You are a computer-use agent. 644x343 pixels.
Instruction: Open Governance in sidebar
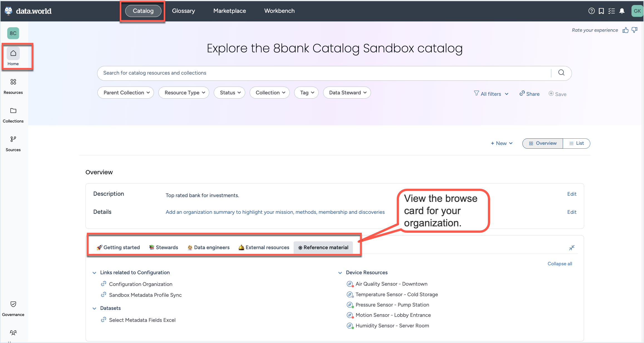(13, 309)
